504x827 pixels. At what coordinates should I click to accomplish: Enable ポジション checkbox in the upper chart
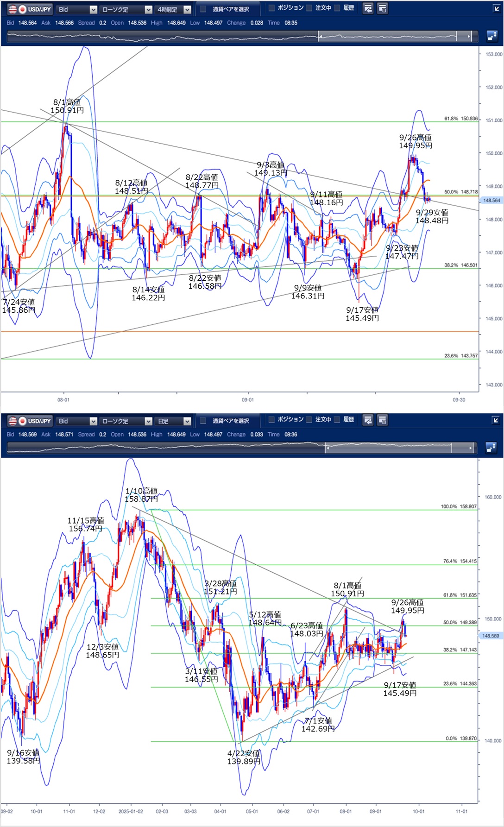(272, 8)
